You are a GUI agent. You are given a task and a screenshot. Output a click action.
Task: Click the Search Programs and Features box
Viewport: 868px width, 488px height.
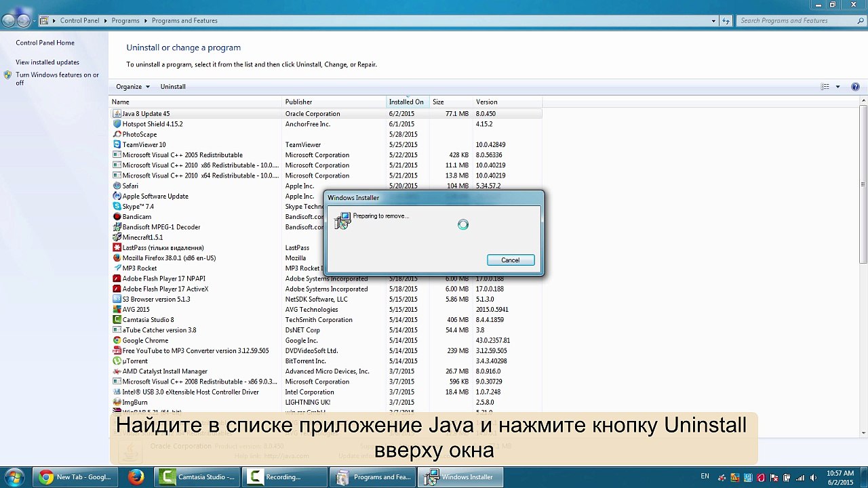tap(798, 21)
